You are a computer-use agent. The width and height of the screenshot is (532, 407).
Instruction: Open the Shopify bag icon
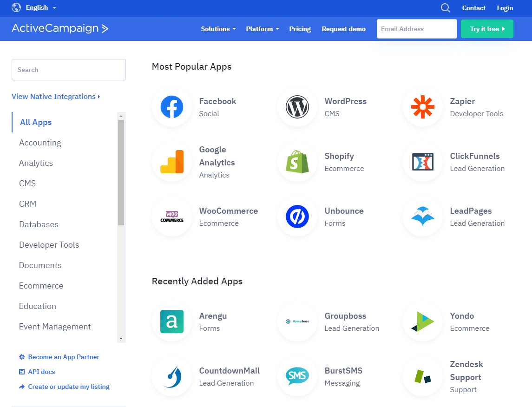pos(297,162)
